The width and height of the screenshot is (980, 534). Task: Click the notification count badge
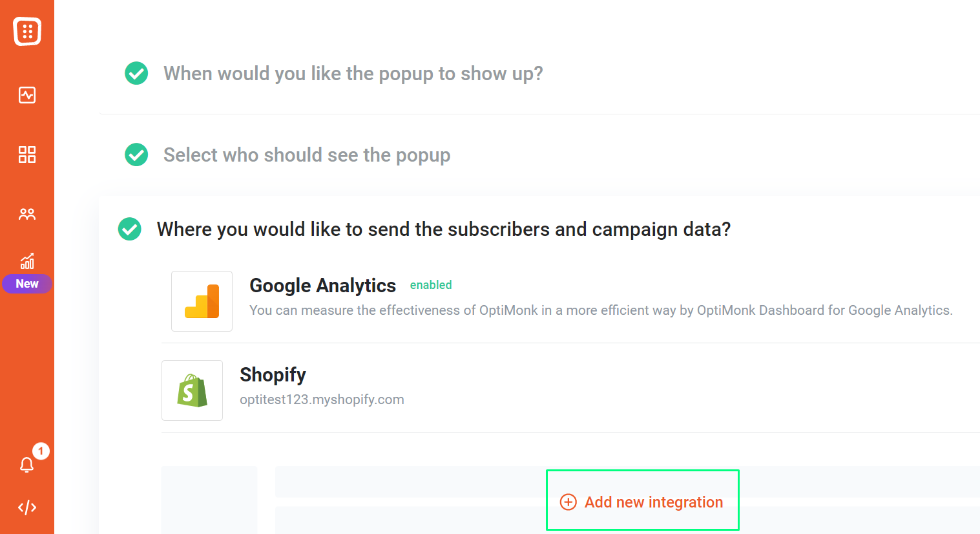(x=41, y=451)
